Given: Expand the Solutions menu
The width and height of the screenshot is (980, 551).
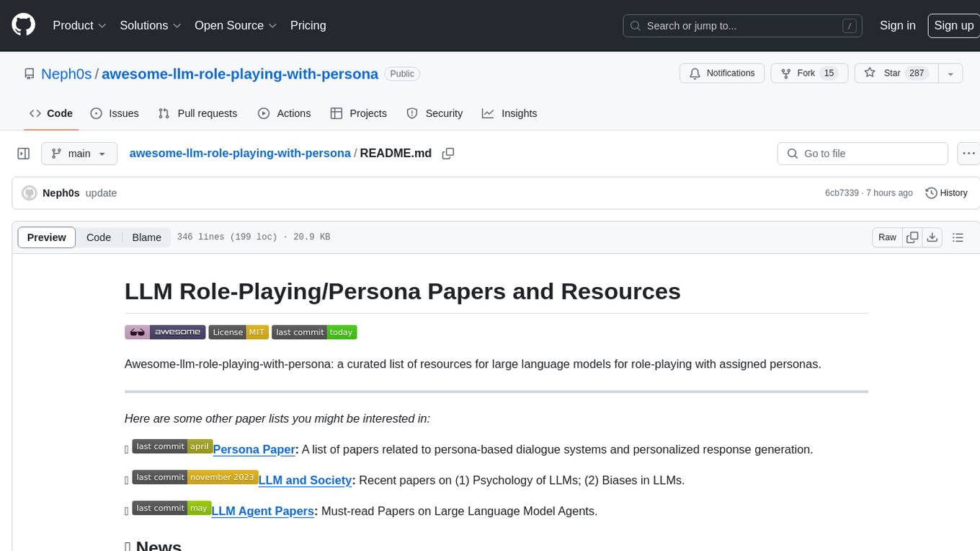Looking at the screenshot, I should pyautogui.click(x=149, y=25).
